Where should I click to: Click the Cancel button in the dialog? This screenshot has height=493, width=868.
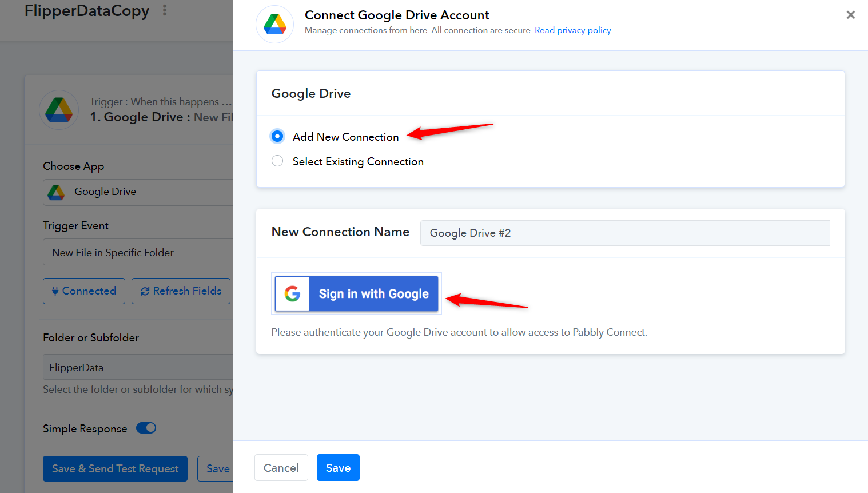[x=281, y=468]
